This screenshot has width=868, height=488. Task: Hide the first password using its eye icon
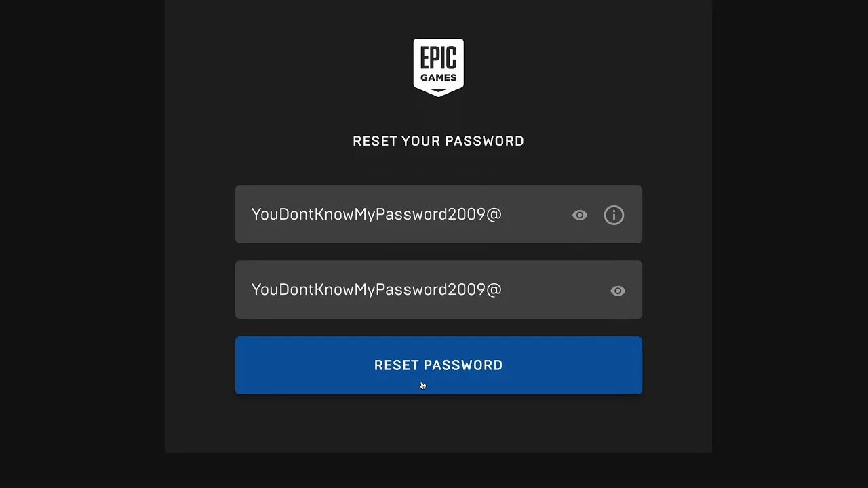coord(579,216)
